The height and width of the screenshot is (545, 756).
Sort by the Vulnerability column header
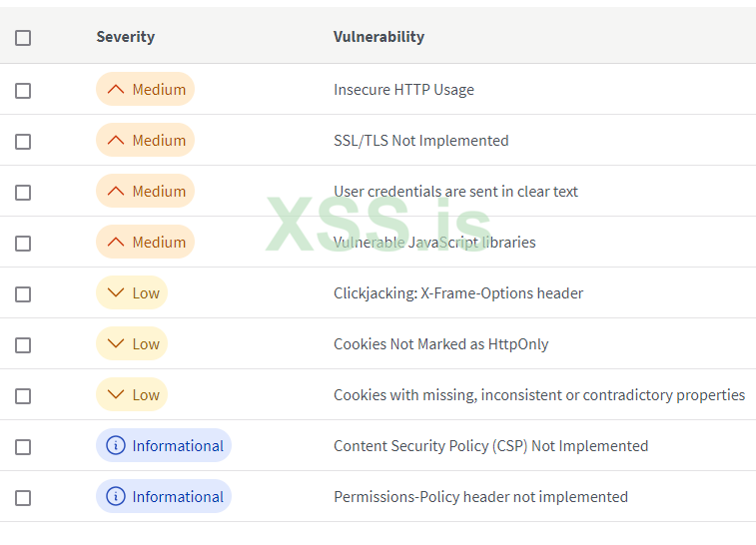click(378, 37)
